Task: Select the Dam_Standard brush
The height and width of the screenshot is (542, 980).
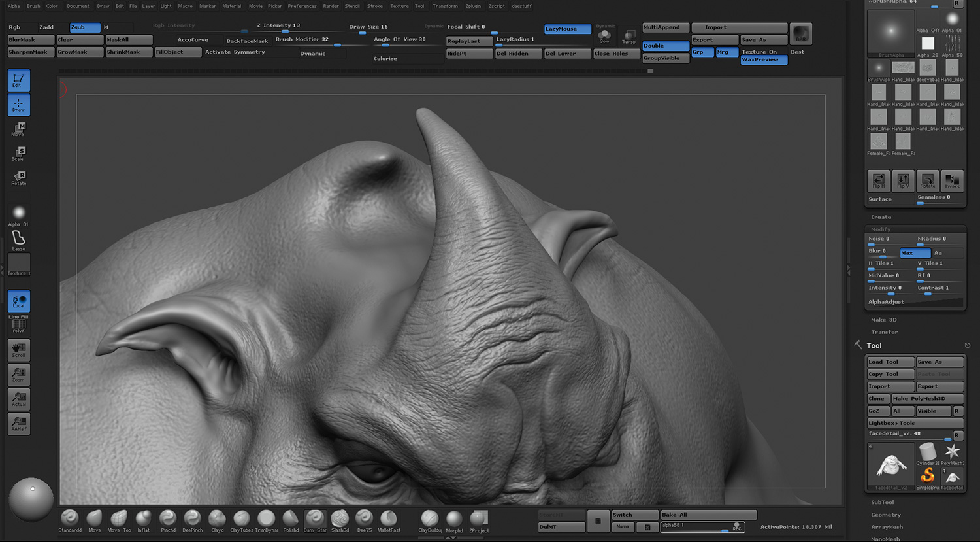Action: click(315, 521)
